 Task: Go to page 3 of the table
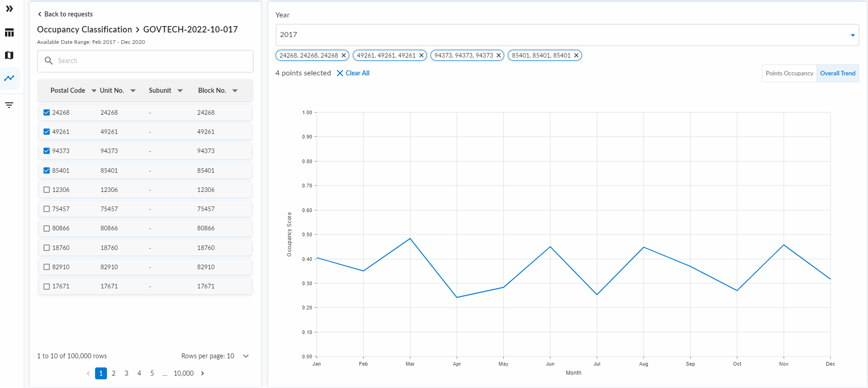[127, 373]
